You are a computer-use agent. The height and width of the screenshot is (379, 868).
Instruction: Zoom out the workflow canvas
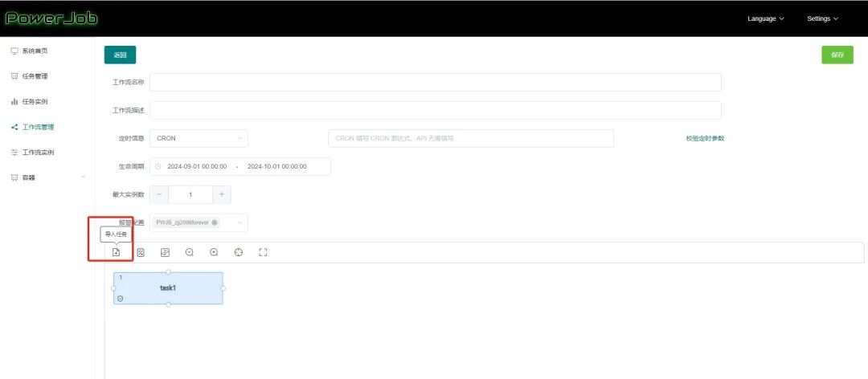(x=190, y=252)
